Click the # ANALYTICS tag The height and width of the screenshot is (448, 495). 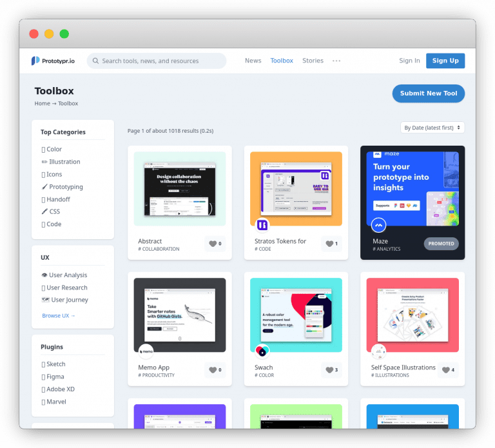point(387,249)
